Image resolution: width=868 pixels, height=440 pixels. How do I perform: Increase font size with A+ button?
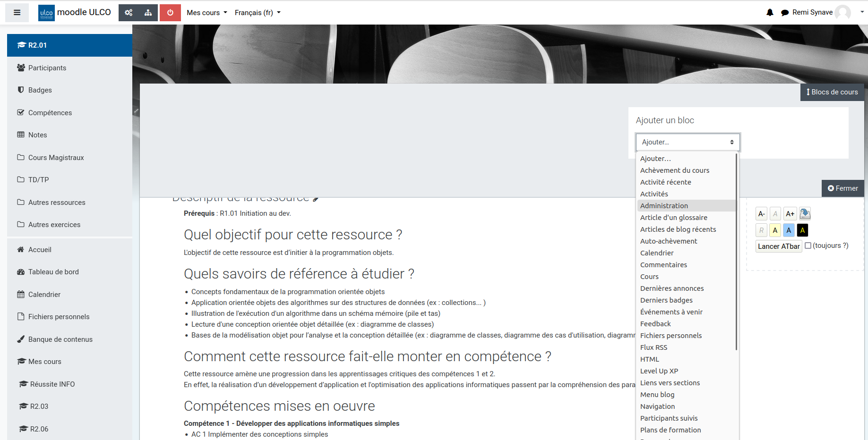click(x=790, y=214)
